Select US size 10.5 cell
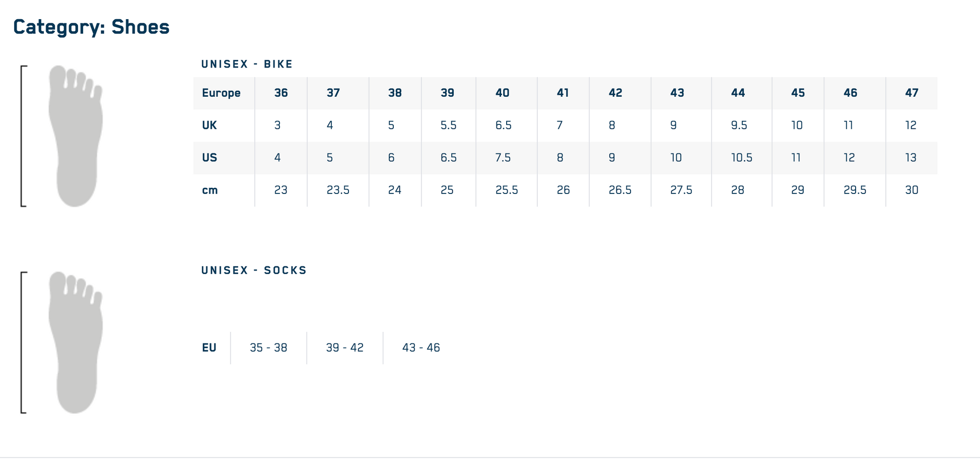This screenshot has height=461, width=980. pos(741,158)
